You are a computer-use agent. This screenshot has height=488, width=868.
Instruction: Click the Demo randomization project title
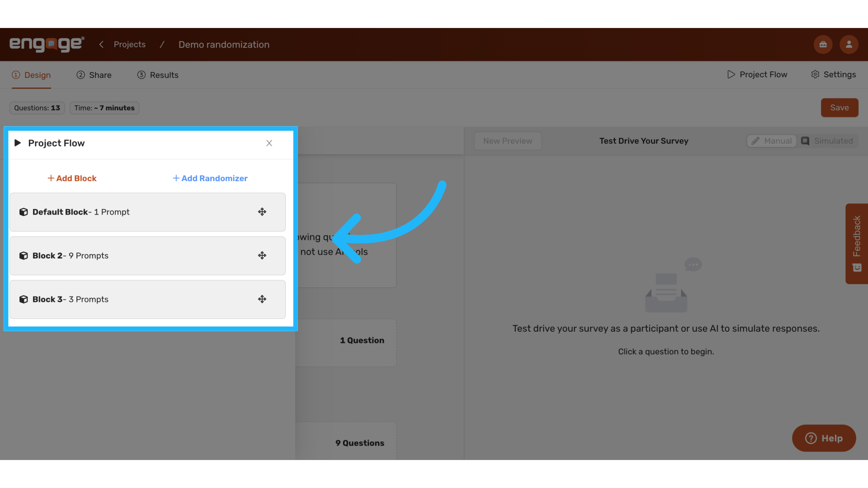[x=224, y=44]
